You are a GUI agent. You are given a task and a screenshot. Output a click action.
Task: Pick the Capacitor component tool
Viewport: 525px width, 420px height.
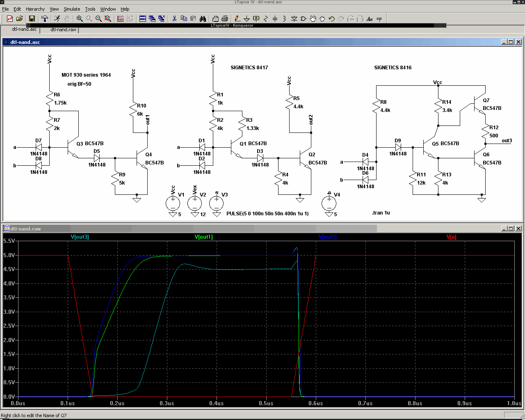(x=275, y=18)
